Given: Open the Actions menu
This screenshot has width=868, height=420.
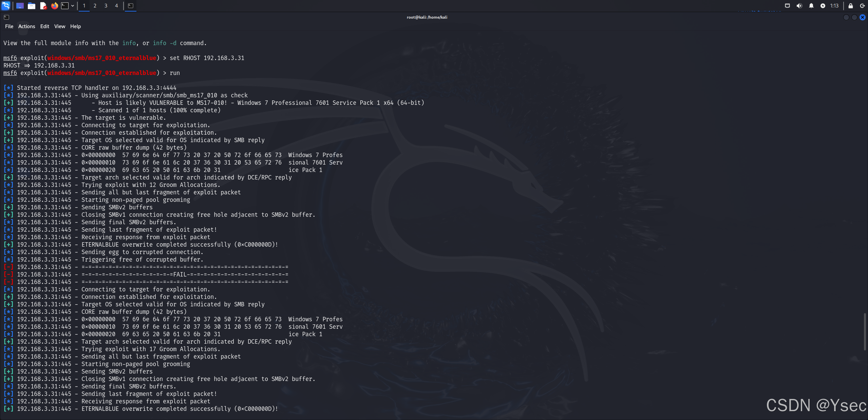Looking at the screenshot, I should (26, 26).
